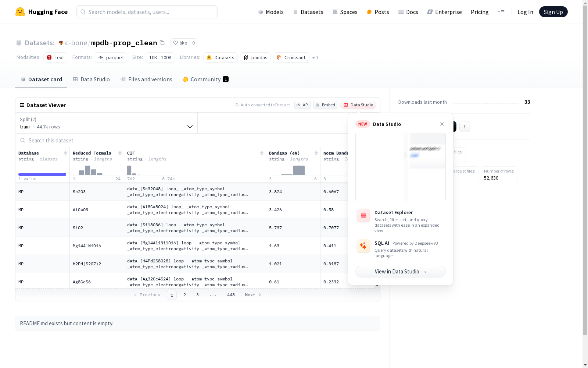Screen dimensions: 588x368
Task: Focus the search models, datasets, users field
Action: [147, 12]
